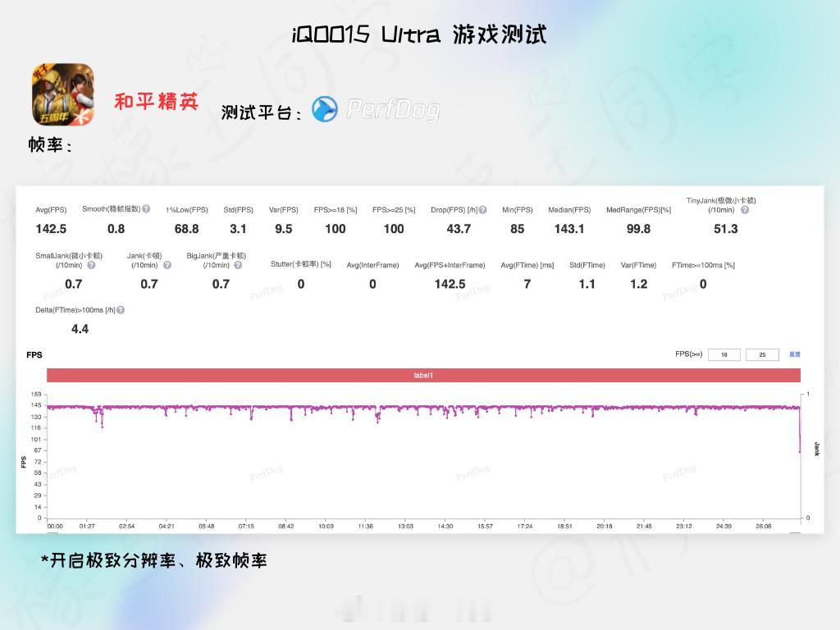Click the bold FPS chart heading
The height and width of the screenshot is (630, 840).
pos(34,354)
